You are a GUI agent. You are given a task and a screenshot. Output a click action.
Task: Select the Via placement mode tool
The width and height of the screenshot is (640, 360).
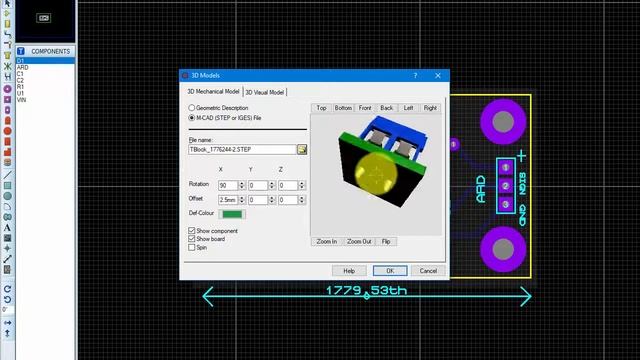7,45
